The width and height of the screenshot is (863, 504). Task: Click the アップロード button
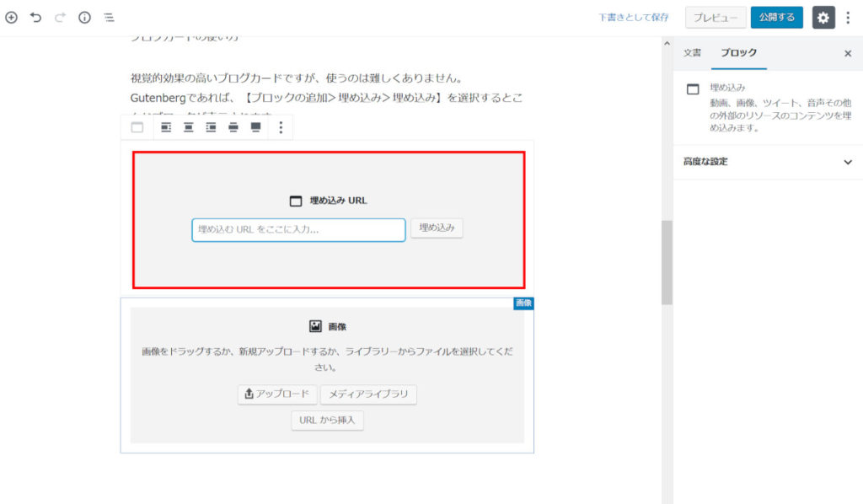pos(277,394)
